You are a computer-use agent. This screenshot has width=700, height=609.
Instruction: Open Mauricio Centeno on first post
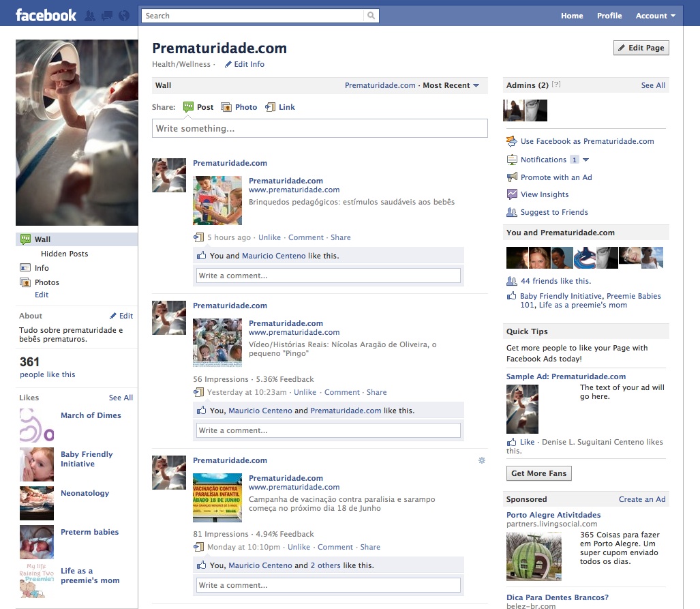pos(273,256)
